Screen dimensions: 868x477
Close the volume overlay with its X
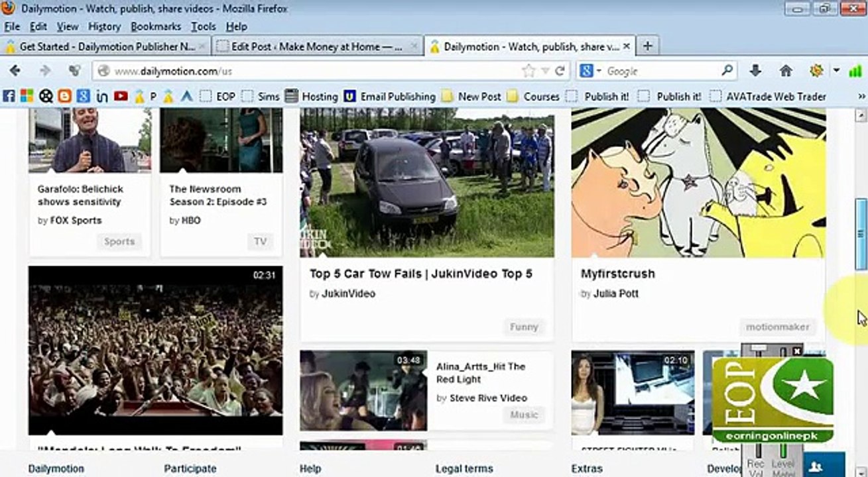[x=797, y=350]
